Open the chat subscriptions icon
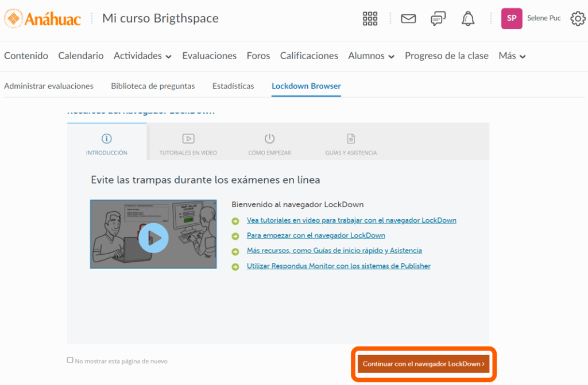This screenshot has width=588, height=385. tap(438, 18)
